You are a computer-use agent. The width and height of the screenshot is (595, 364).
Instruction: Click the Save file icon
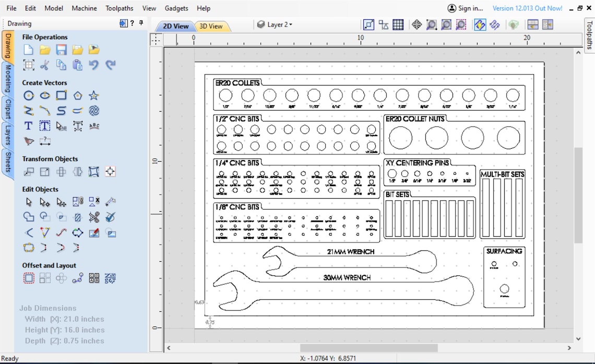coord(61,50)
